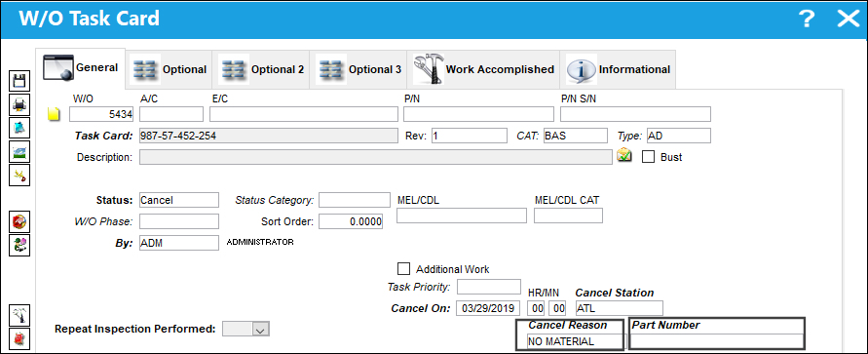Open the Optional 3 tab

click(359, 70)
